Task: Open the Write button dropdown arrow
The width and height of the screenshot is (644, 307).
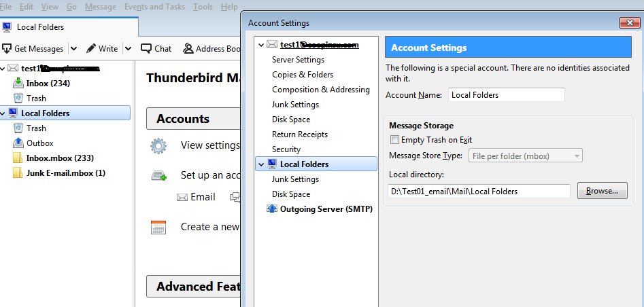Action: pos(128,48)
